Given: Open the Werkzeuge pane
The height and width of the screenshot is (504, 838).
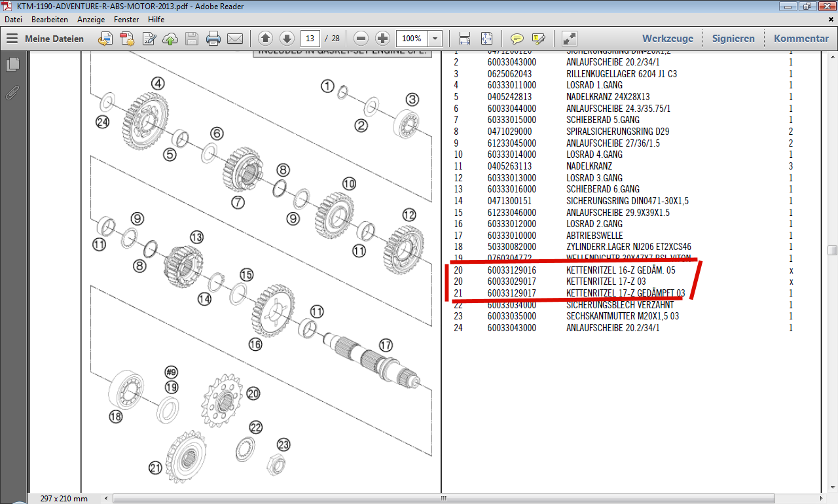Looking at the screenshot, I should (667, 39).
